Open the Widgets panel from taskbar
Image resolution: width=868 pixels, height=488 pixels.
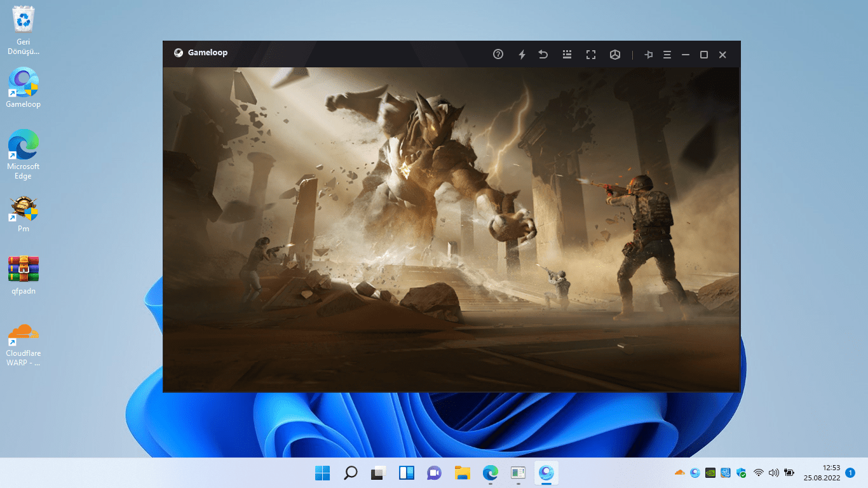coord(407,473)
